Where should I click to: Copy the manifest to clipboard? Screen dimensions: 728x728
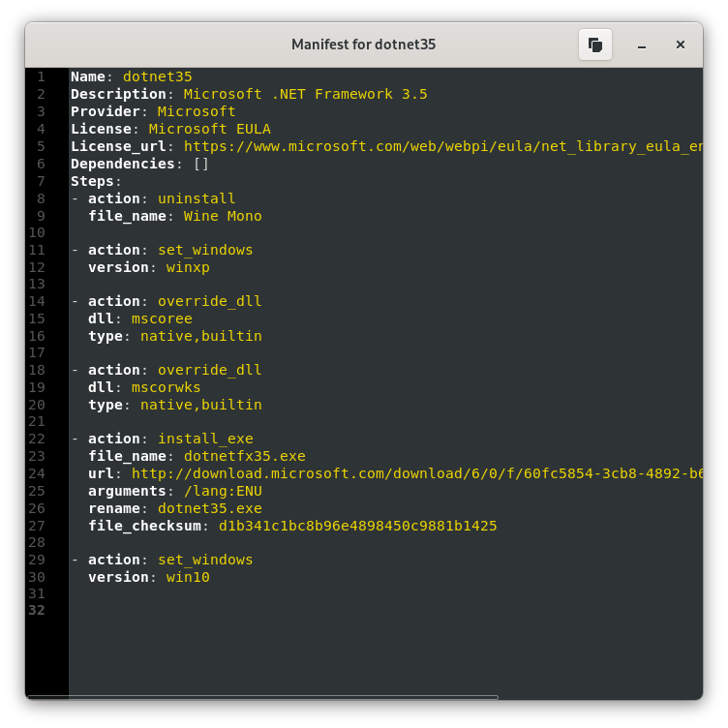pyautogui.click(x=594, y=45)
